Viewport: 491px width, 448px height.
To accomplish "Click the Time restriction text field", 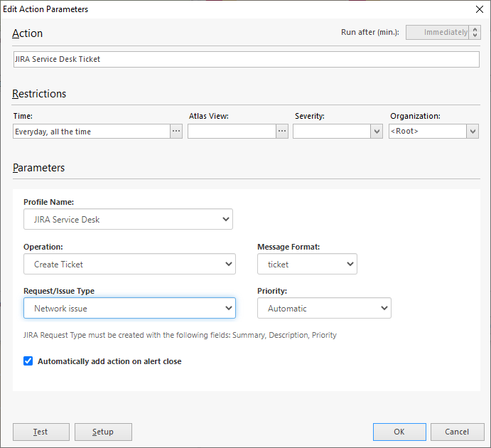I will point(92,132).
